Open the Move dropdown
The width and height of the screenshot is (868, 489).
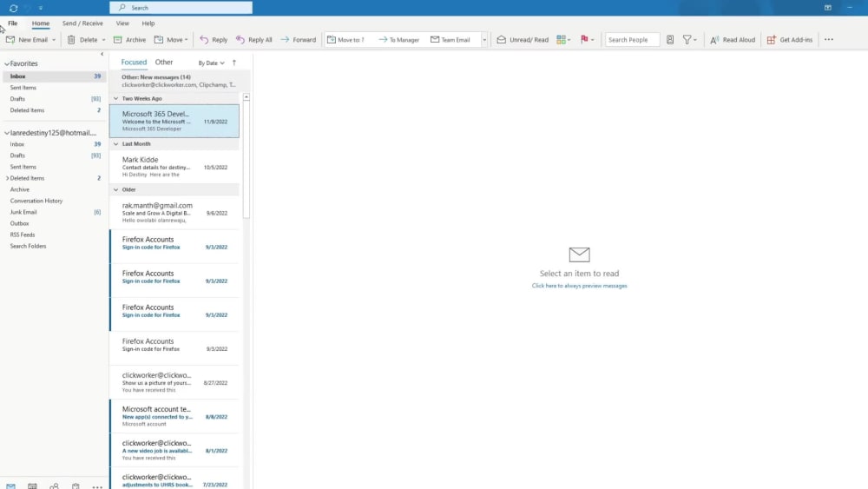[x=171, y=40]
